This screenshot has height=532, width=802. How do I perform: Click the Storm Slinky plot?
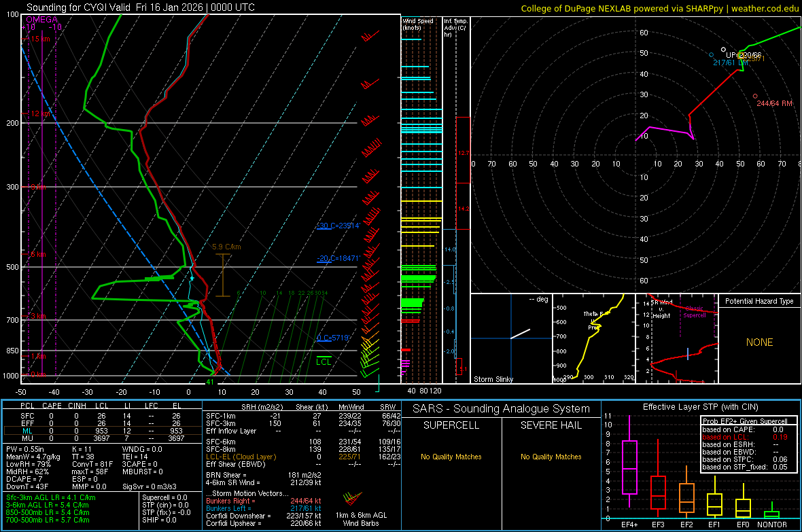(511, 338)
